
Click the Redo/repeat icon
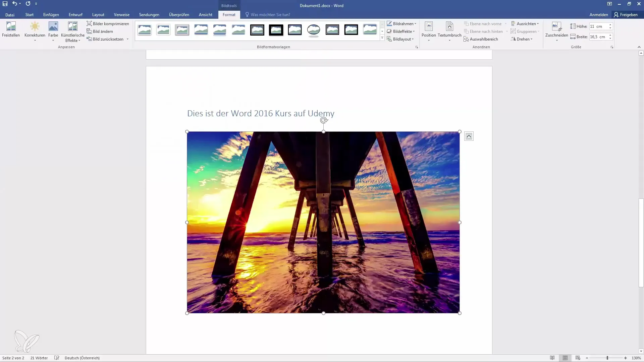coord(28,4)
